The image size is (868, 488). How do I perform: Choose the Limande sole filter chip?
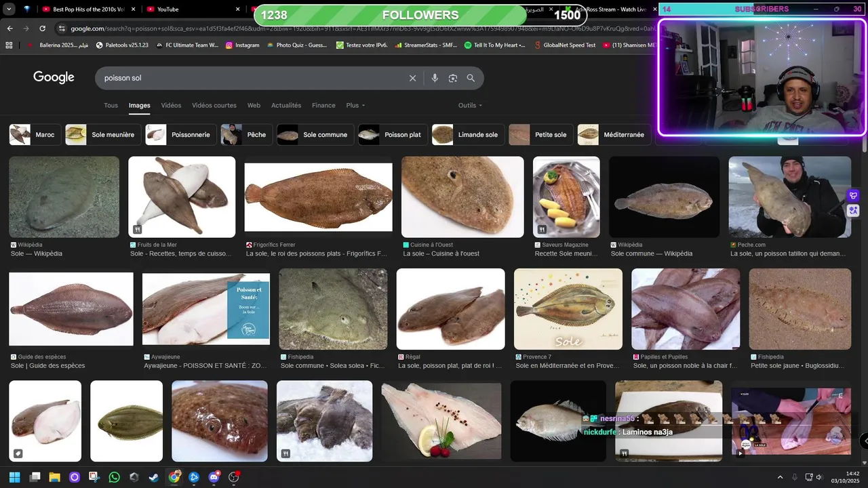pyautogui.click(x=468, y=134)
